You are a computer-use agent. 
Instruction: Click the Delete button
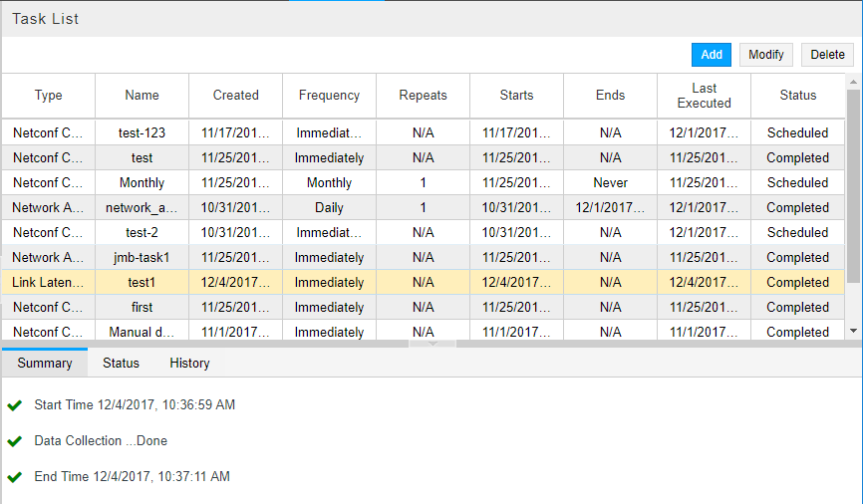click(827, 55)
